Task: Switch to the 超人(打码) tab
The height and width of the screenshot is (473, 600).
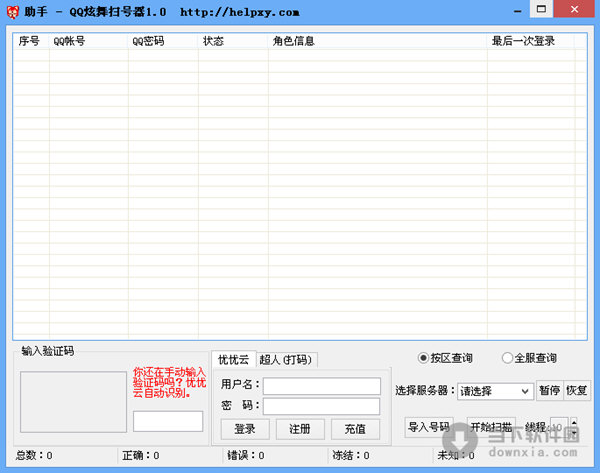Action: pyautogui.click(x=286, y=360)
